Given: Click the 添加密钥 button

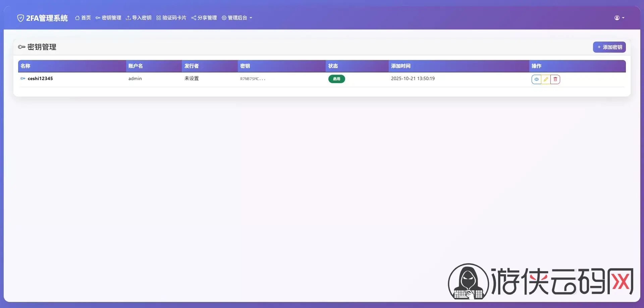Looking at the screenshot, I should (x=609, y=47).
